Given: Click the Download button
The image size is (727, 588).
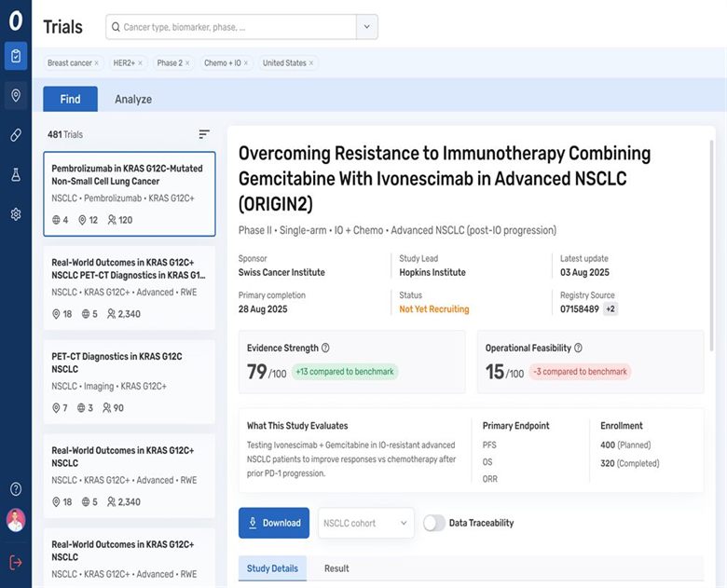Looking at the screenshot, I should (274, 523).
